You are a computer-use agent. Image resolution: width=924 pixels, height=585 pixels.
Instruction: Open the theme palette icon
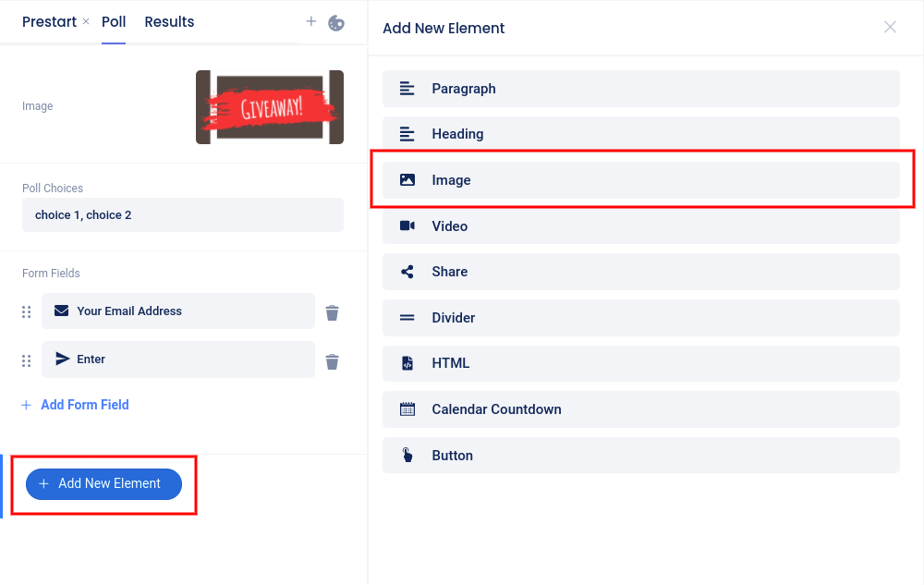(x=336, y=22)
